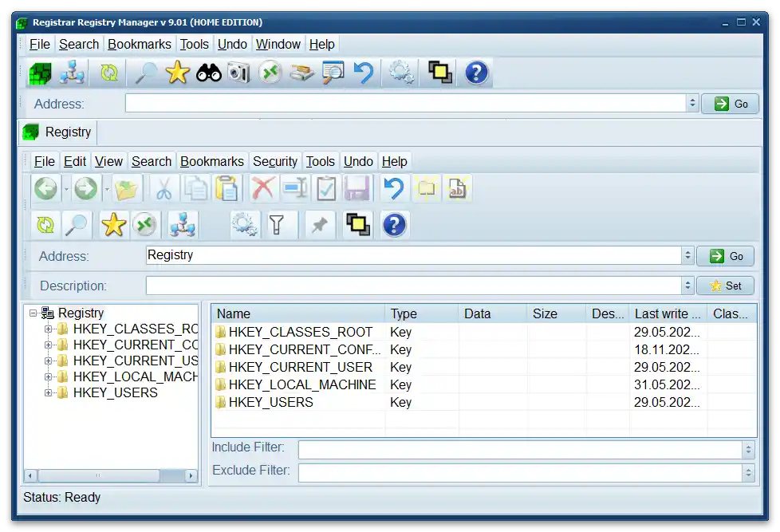This screenshot has height=532, width=780.
Task: Open settings gears icon in main toolbar
Action: point(401,73)
